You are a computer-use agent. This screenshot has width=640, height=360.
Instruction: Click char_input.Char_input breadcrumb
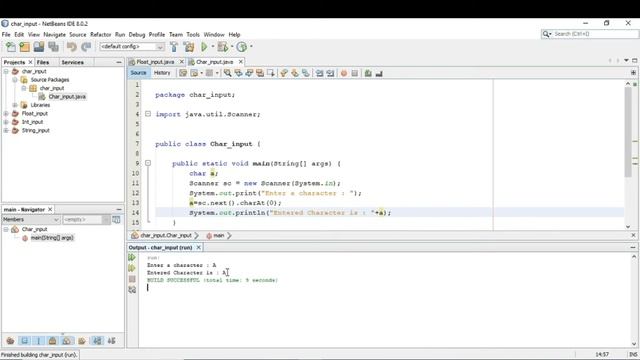click(166, 236)
